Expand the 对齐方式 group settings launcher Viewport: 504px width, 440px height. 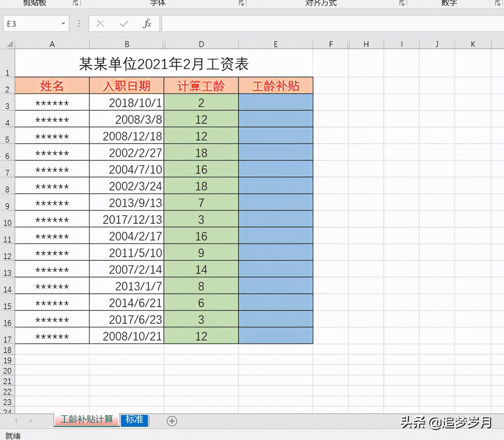(x=401, y=3)
